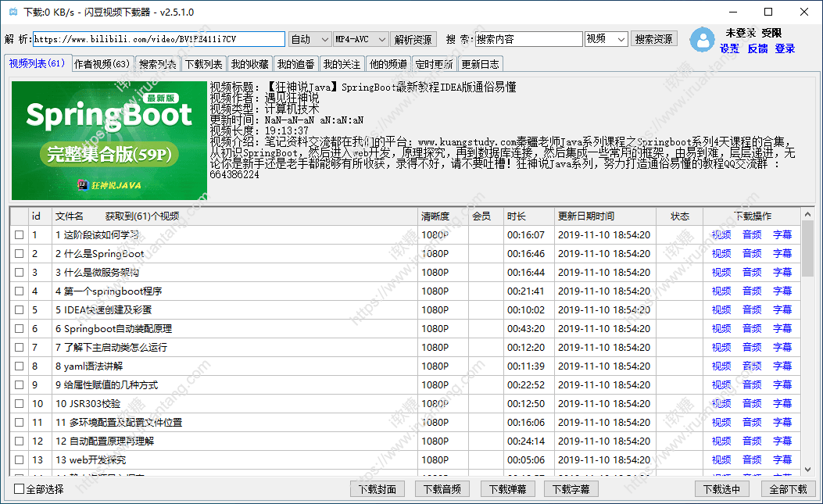Click the 解析资源 button

(413, 39)
